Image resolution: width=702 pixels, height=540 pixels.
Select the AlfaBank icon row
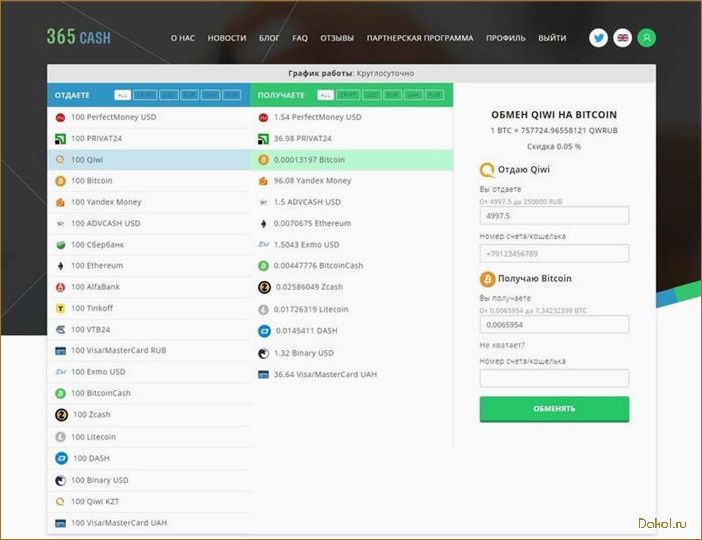(x=60, y=287)
